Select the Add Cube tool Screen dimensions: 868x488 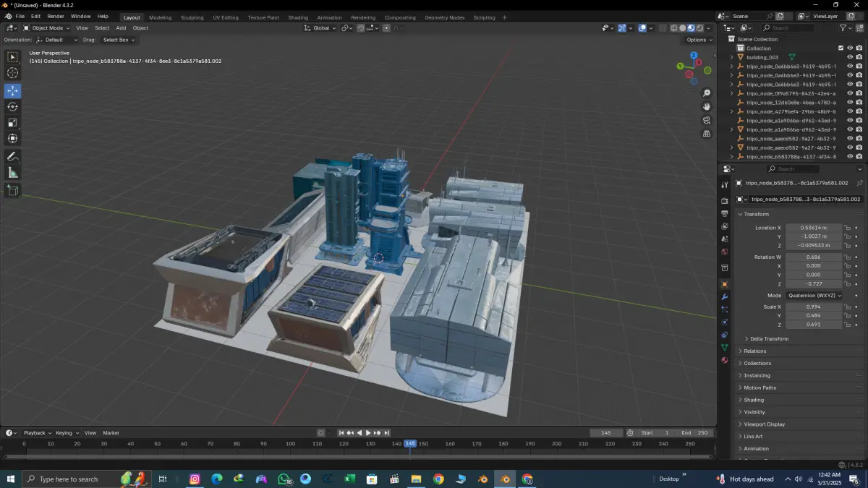[13, 190]
